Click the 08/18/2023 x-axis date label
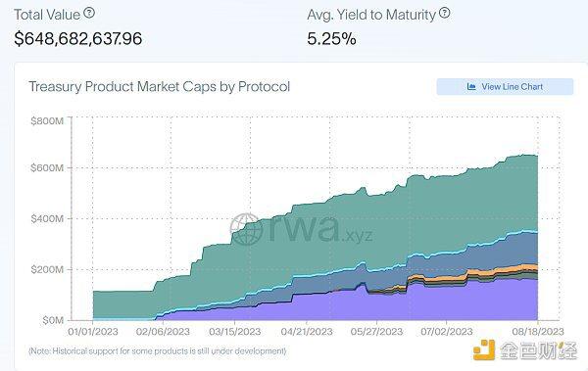 click(538, 332)
